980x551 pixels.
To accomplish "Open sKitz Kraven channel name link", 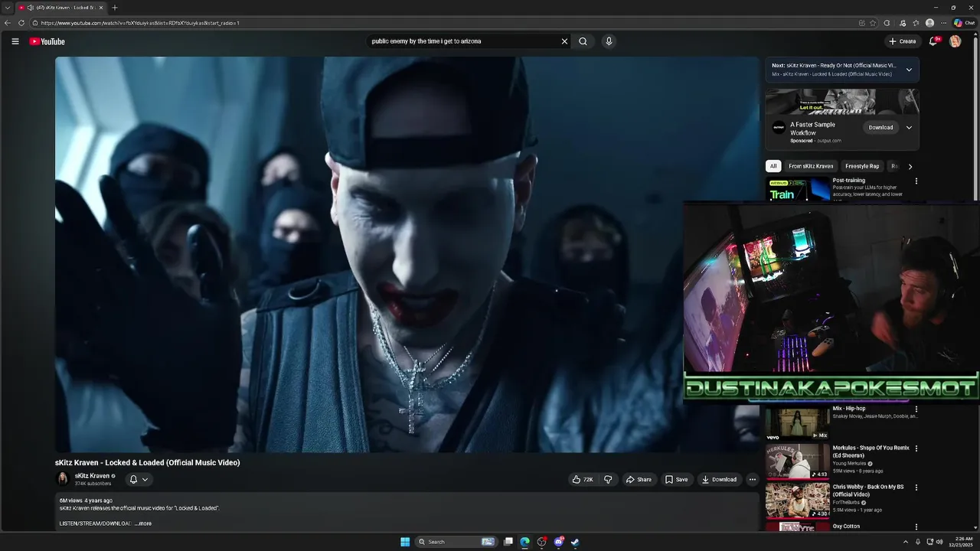I will 92,476.
